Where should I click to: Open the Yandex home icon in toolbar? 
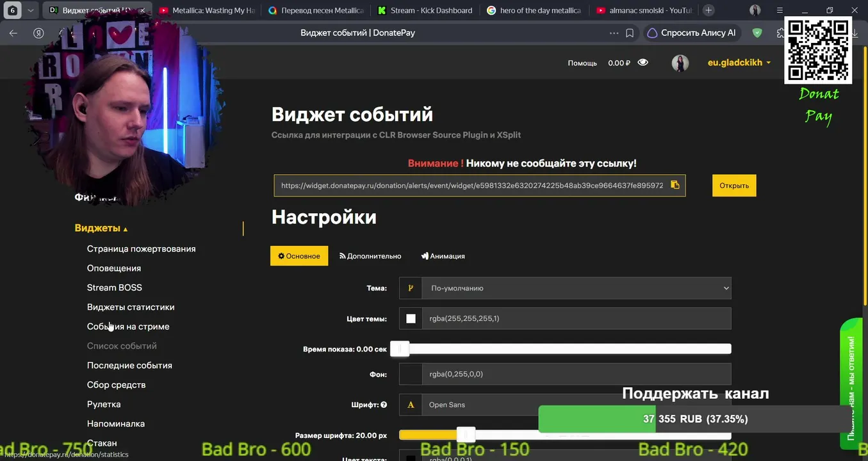pyautogui.click(x=38, y=33)
